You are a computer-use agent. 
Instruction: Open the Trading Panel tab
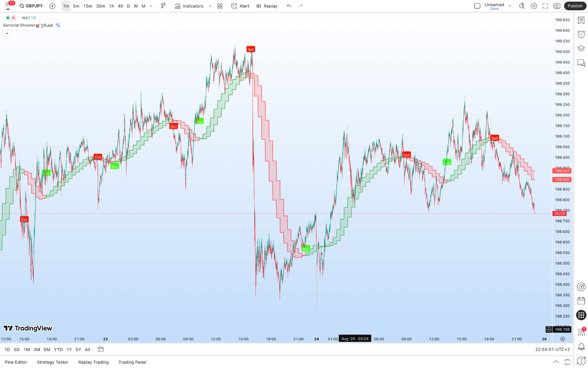pyautogui.click(x=132, y=362)
